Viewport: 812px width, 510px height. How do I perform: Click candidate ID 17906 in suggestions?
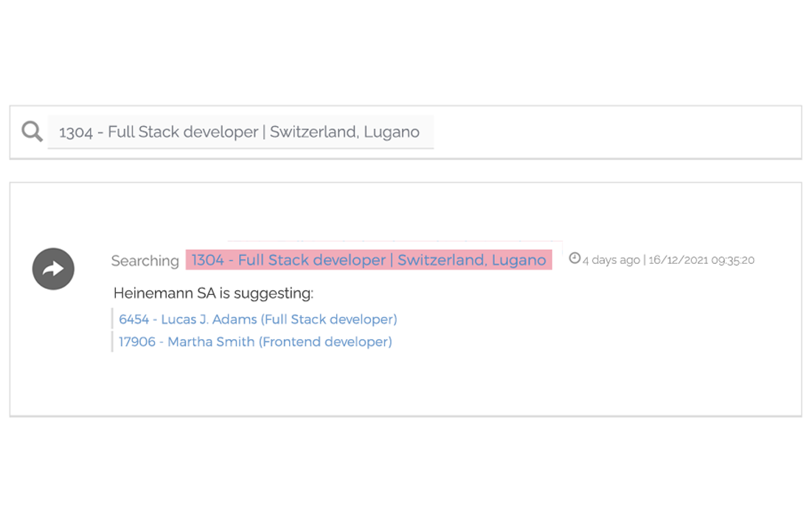(137, 342)
